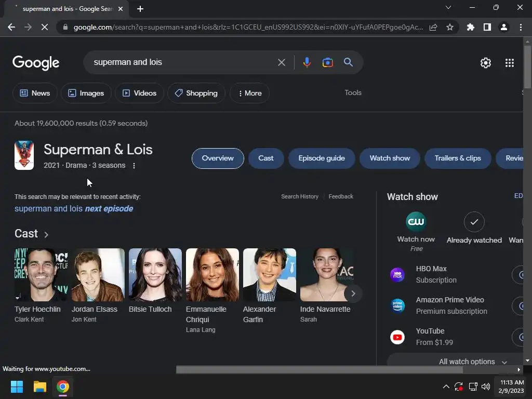Viewport: 532px width, 399px height.
Task: Open search Tools
Action: tap(353, 92)
